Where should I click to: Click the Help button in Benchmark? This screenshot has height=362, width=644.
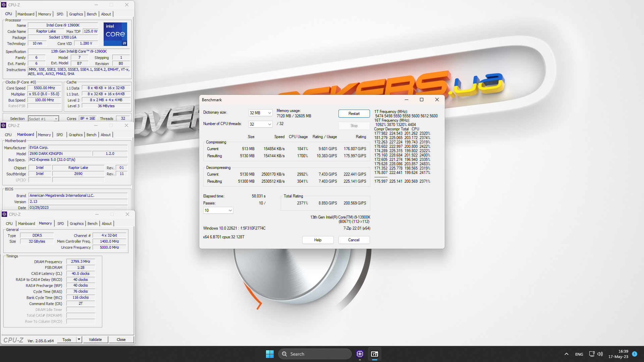pos(318,240)
